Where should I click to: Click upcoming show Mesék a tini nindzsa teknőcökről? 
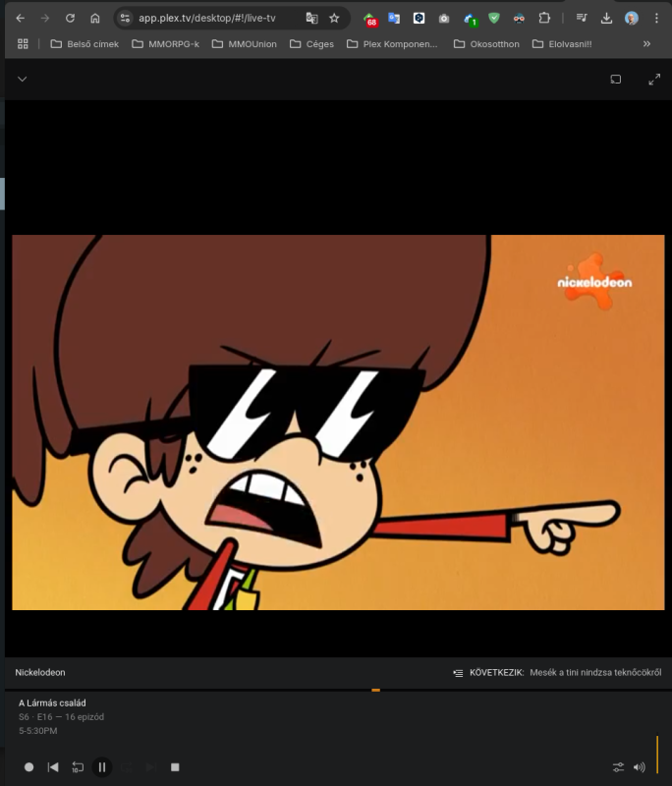595,672
